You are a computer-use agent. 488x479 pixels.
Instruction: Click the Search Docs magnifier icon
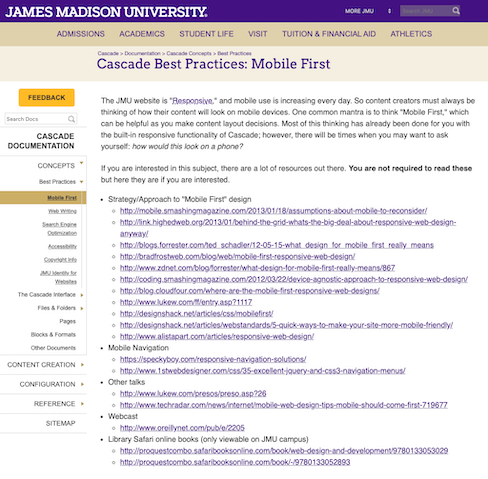click(71, 119)
